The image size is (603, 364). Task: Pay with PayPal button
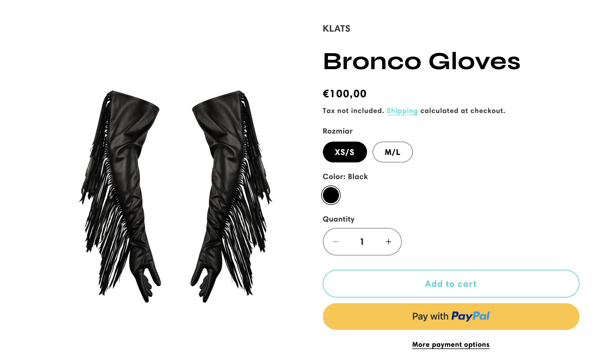pos(451,317)
